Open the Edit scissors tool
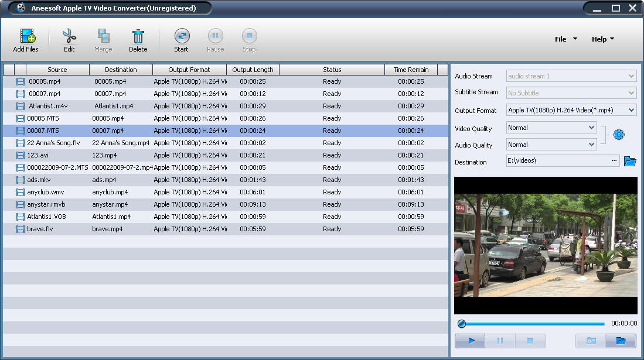The height and width of the screenshot is (360, 644). pyautogui.click(x=69, y=36)
